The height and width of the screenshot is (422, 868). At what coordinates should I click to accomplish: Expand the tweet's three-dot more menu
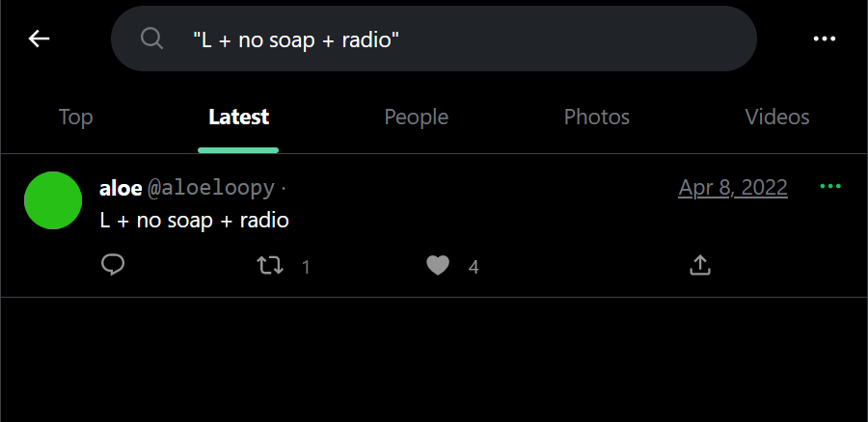(829, 187)
